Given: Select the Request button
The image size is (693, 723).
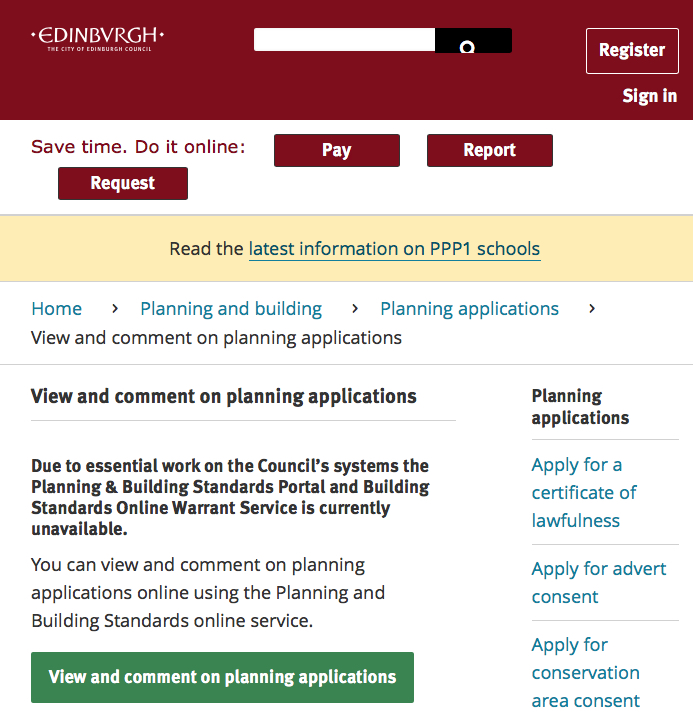Looking at the screenshot, I should [123, 184].
